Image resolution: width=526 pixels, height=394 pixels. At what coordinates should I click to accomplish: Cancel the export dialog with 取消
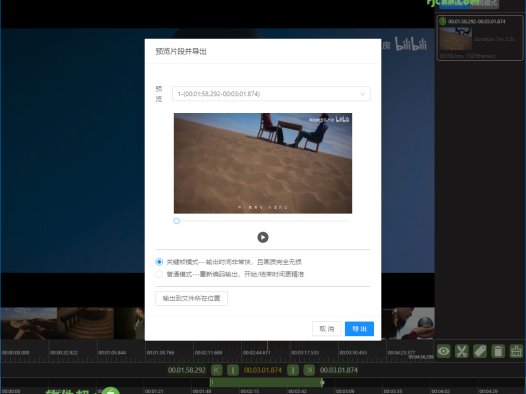(x=326, y=329)
